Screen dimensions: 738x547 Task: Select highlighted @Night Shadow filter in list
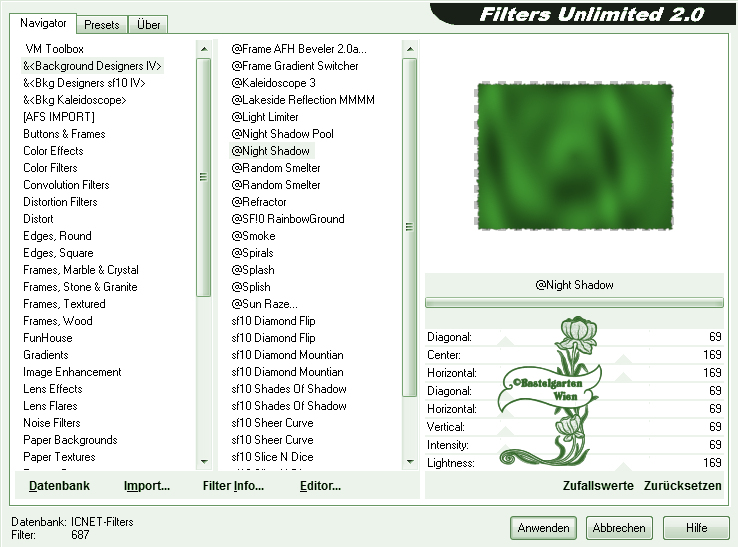tap(272, 151)
